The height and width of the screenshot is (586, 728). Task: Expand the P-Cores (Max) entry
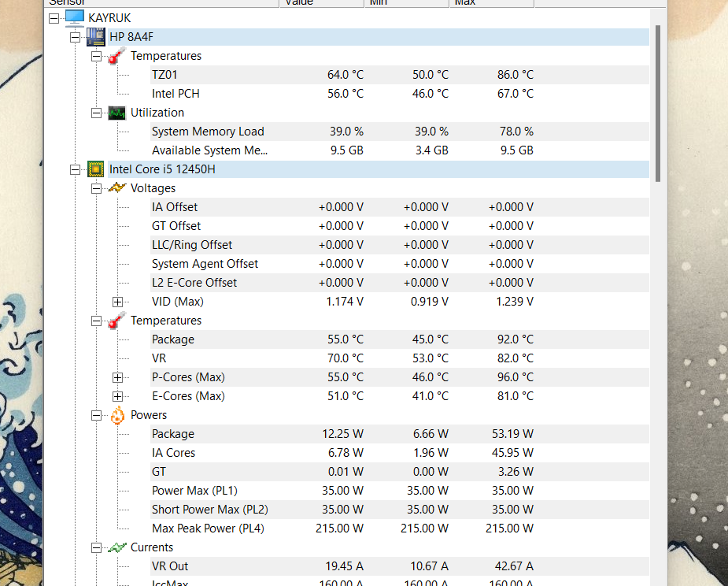117,377
